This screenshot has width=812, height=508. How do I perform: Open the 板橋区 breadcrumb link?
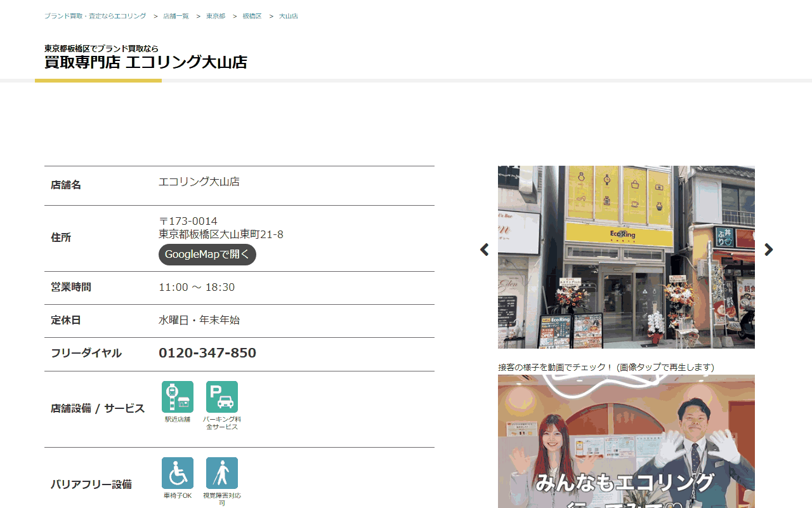(252, 16)
